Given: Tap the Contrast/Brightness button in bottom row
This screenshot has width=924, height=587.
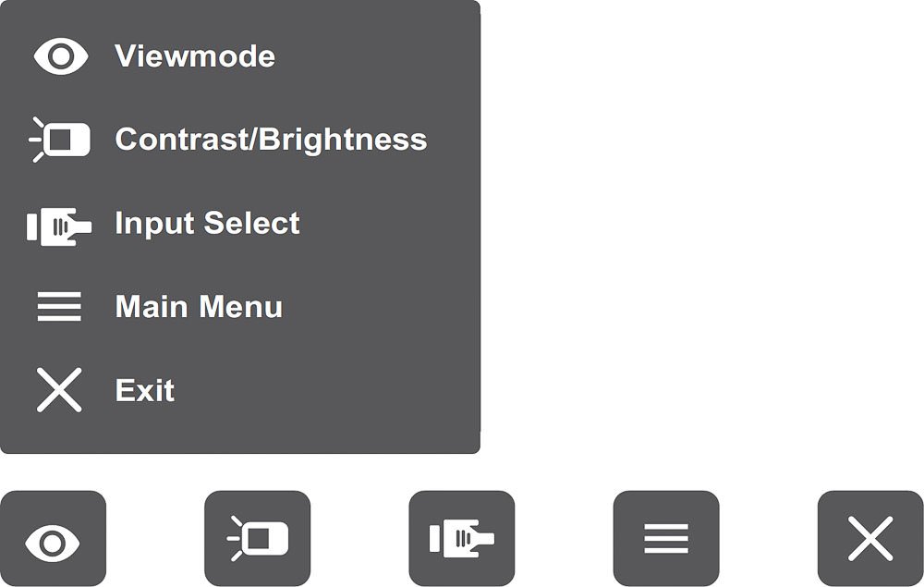Looking at the screenshot, I should 258,538.
